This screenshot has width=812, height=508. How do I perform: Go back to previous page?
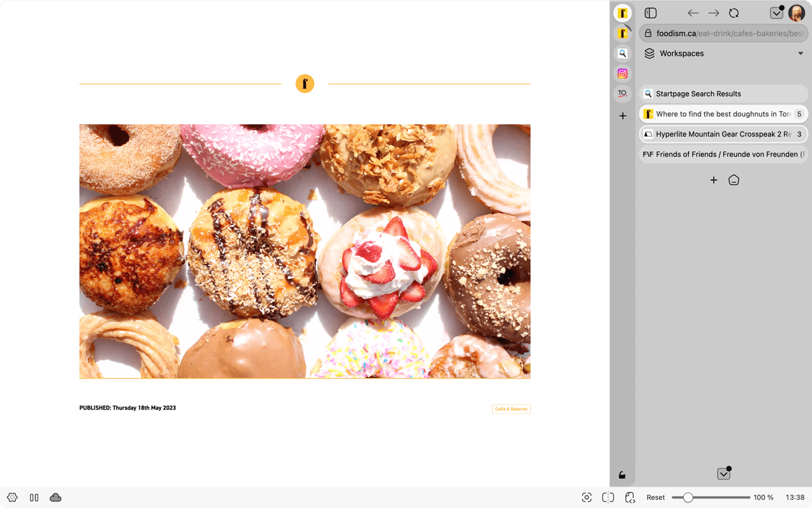(x=693, y=13)
